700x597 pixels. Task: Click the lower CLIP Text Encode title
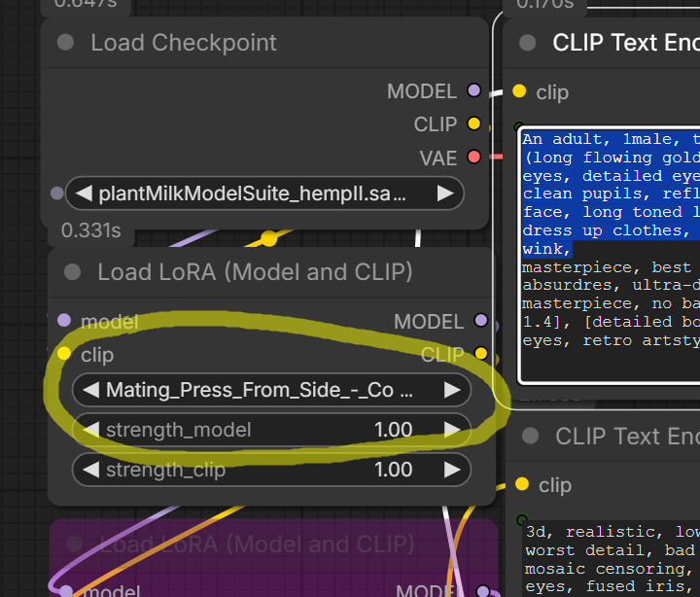tap(627, 436)
